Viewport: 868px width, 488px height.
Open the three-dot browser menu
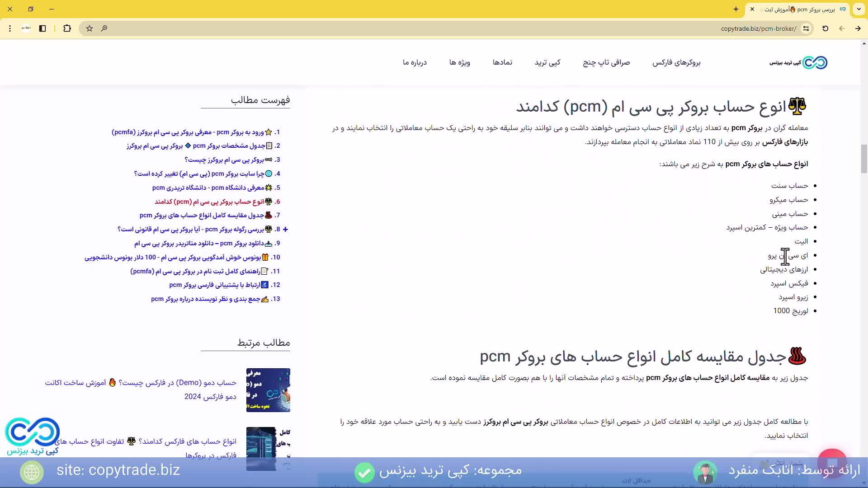(x=10, y=28)
